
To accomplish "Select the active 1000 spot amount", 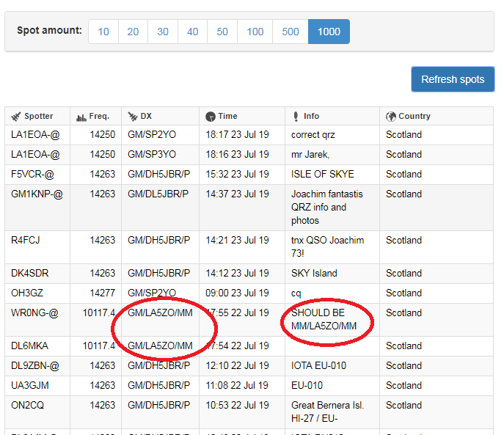I will [x=329, y=32].
